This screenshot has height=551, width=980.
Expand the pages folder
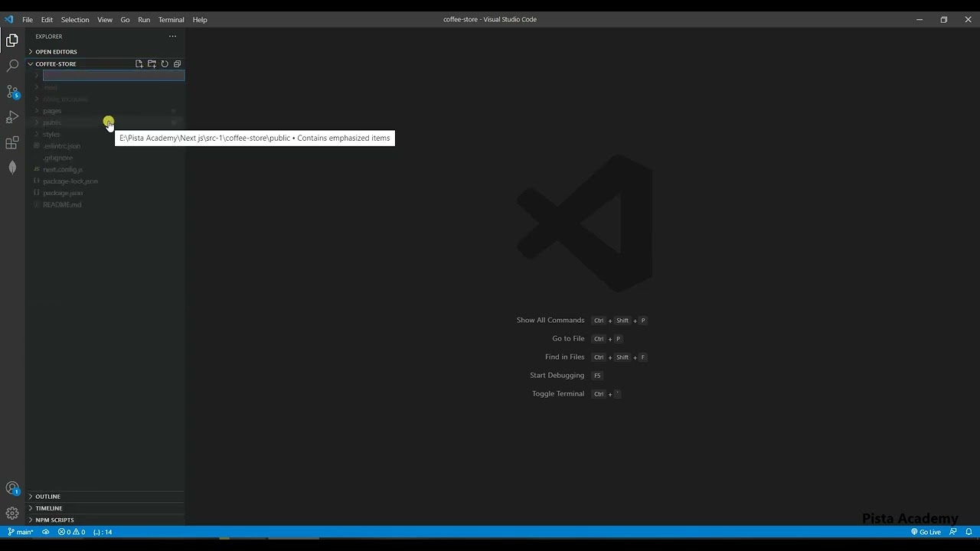[x=105, y=111]
